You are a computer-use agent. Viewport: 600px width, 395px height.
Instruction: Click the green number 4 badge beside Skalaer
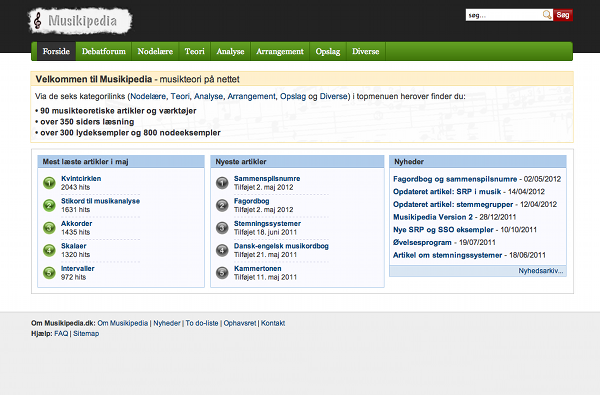[49, 250]
